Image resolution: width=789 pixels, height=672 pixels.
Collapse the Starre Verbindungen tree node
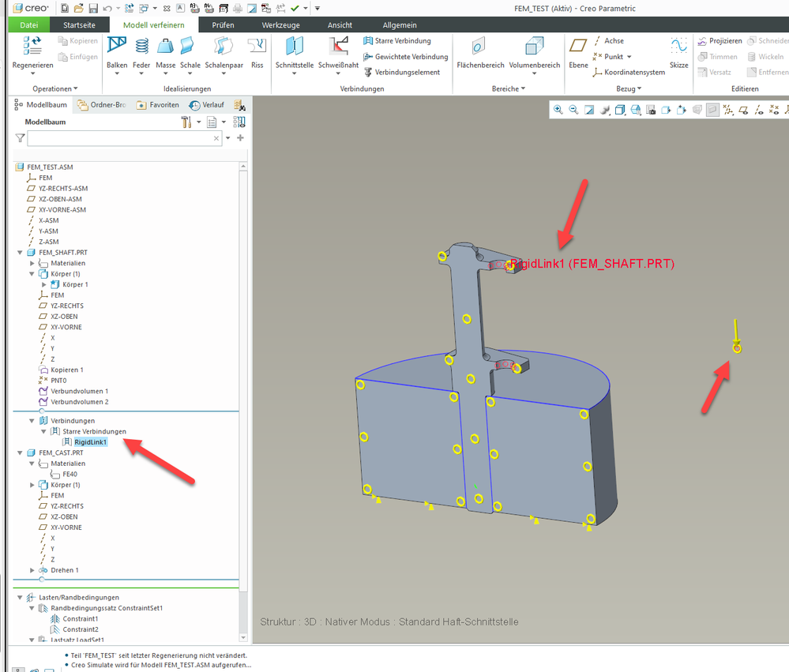pyautogui.click(x=43, y=432)
